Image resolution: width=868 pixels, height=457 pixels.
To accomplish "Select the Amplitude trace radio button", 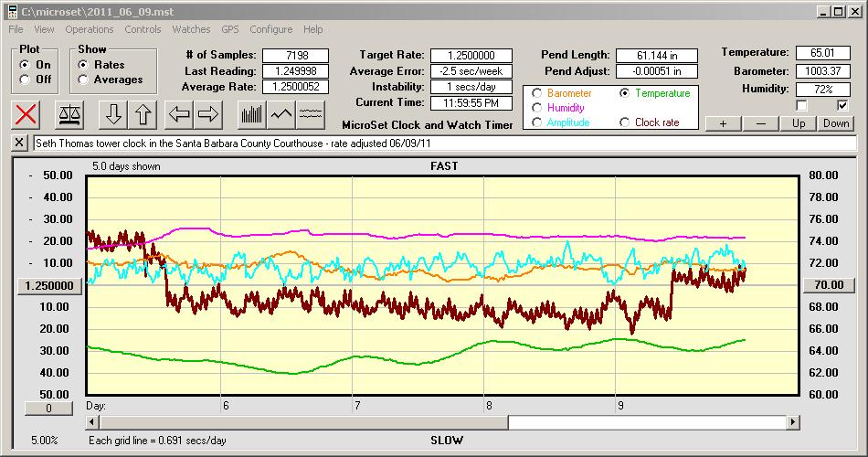I will (536, 122).
